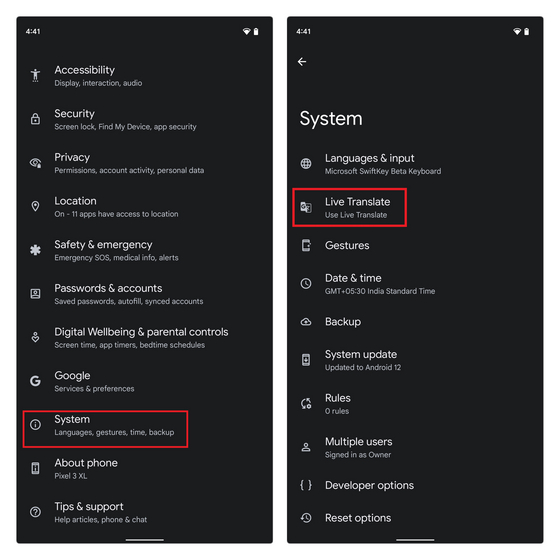This screenshot has width=560, height=560.
Task: Open Digital Wellbeing & parental controls
Action: coord(144,338)
